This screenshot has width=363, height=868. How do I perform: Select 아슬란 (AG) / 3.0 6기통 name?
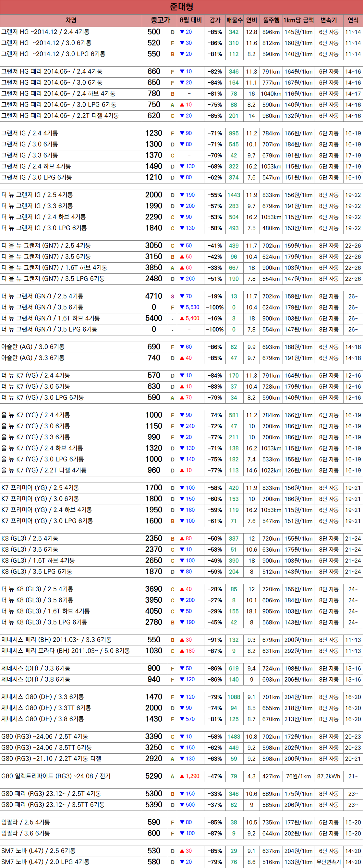[x=33, y=347]
